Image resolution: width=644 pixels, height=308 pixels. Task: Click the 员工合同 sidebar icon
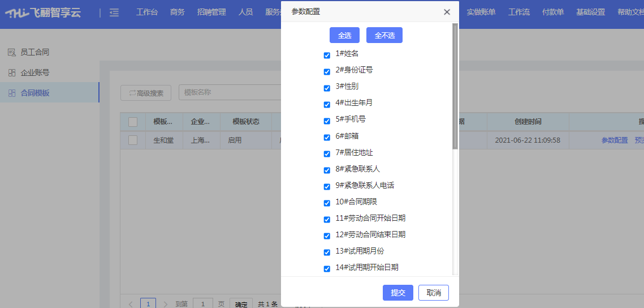(x=11, y=52)
